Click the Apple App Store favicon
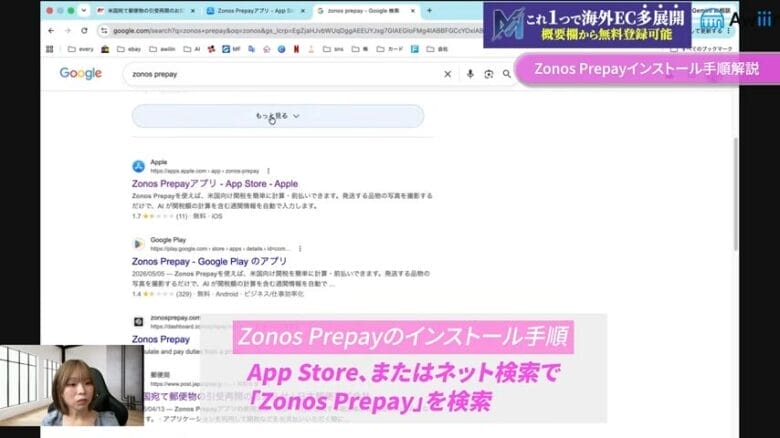 tap(138, 166)
